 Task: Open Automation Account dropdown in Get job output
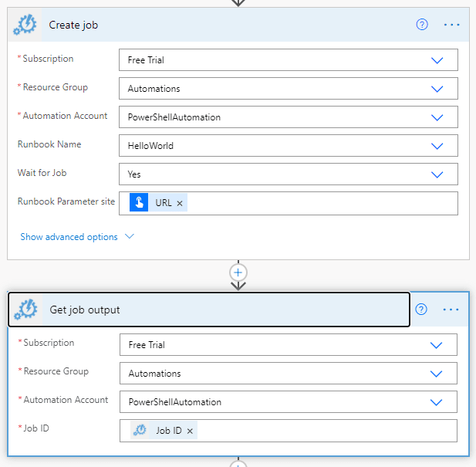(437, 402)
